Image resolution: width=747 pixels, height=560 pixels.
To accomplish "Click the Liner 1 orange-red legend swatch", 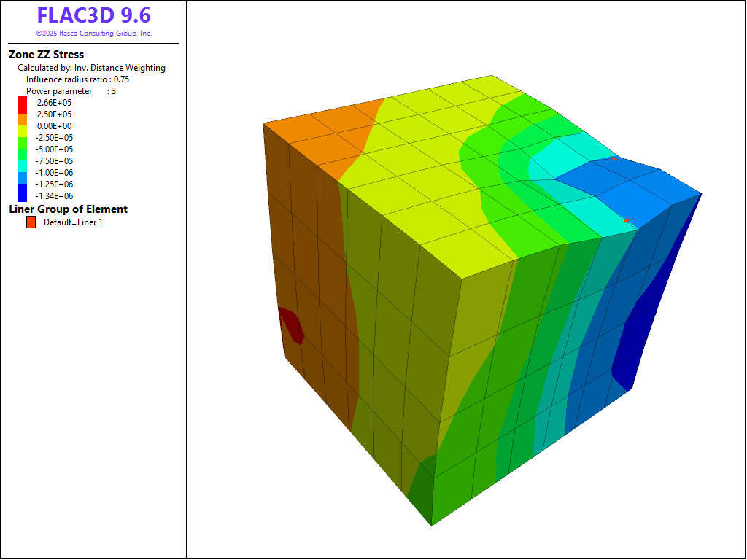I will coord(31,222).
